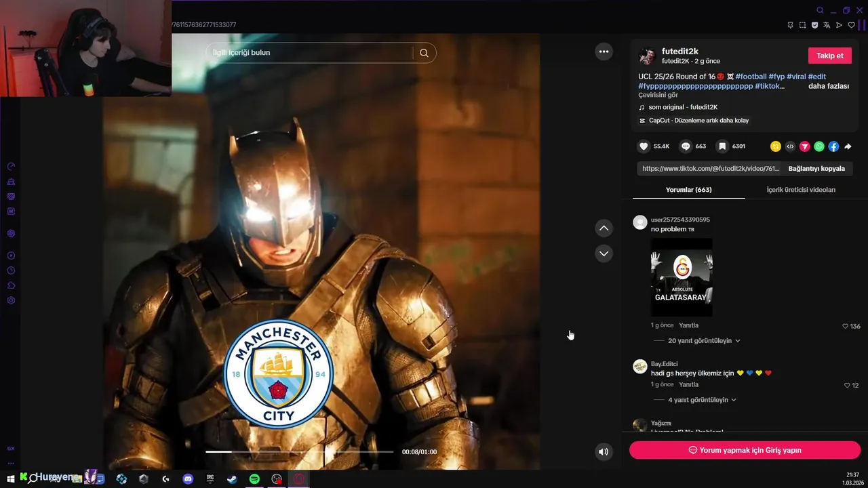This screenshot has width=868, height=488.
Task: Open the CapCut Düzenleme artık daha kolay link
Action: tap(698, 121)
